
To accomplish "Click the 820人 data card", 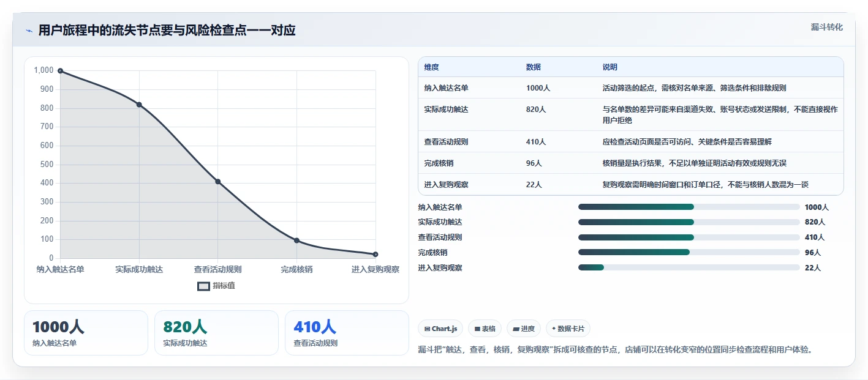I will coord(216,333).
